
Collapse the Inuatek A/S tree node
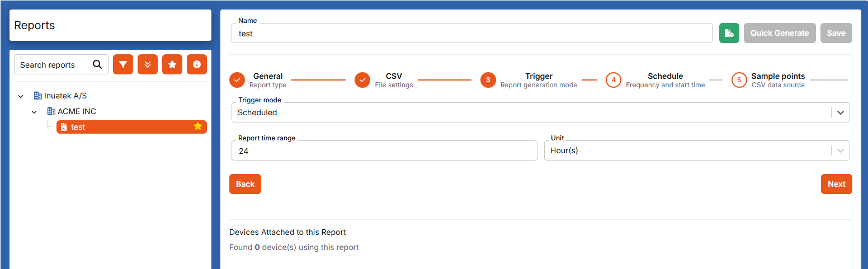[21, 96]
